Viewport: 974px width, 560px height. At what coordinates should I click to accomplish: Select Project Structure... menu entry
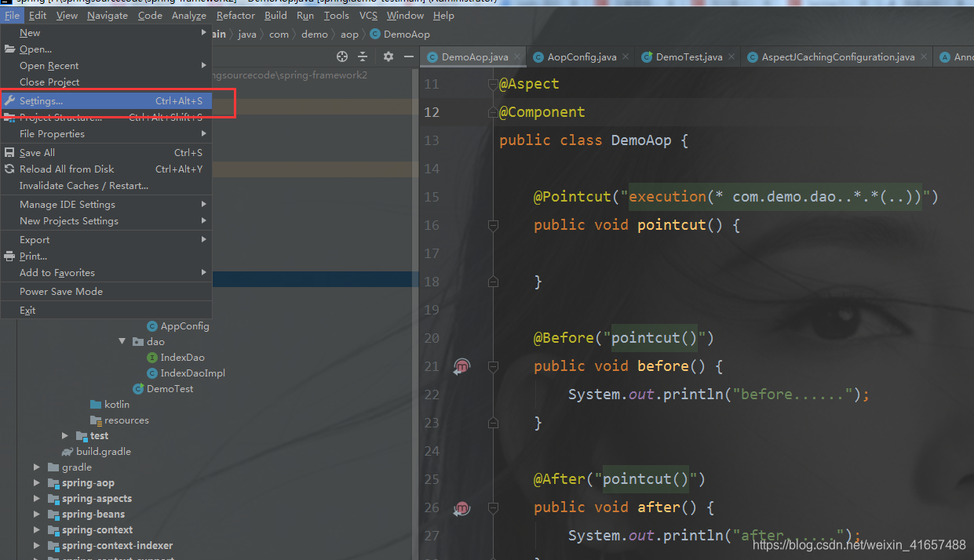coord(106,118)
